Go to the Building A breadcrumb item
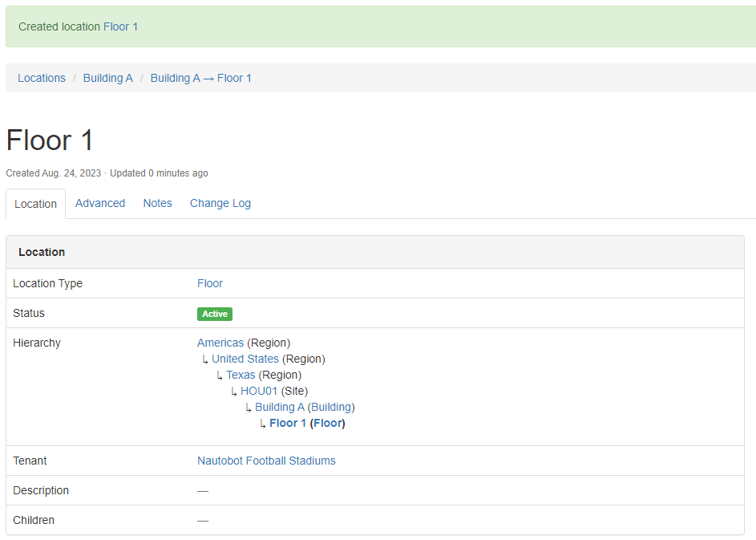The width and height of the screenshot is (756, 540). pyautogui.click(x=108, y=78)
